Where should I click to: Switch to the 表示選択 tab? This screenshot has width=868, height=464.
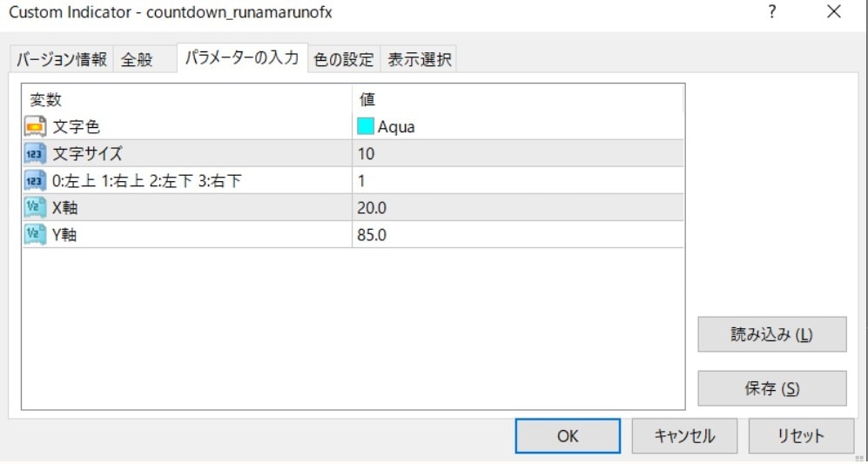point(419,60)
